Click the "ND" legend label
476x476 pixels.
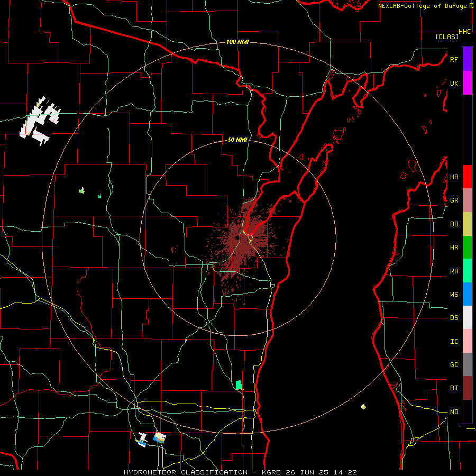pyautogui.click(x=454, y=411)
